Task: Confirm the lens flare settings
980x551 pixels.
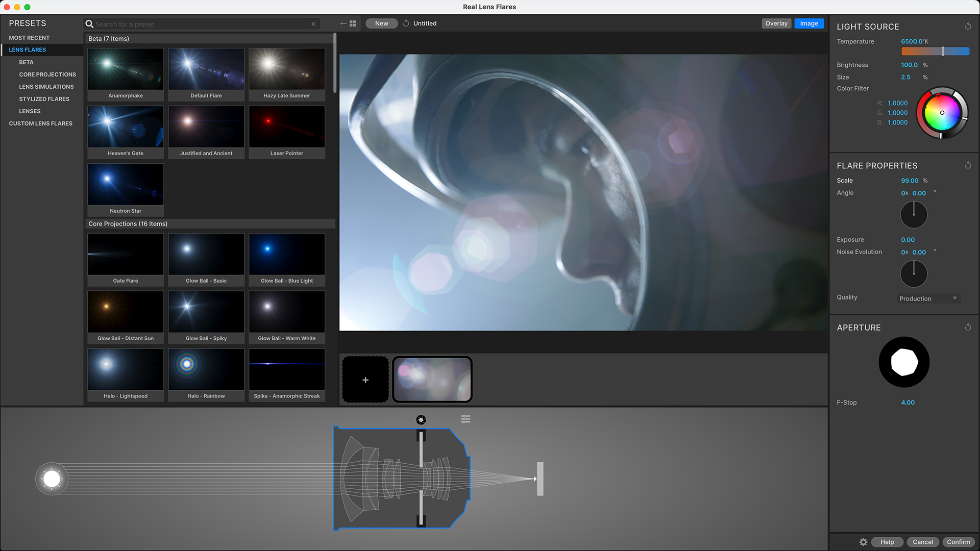Action: pos(959,542)
